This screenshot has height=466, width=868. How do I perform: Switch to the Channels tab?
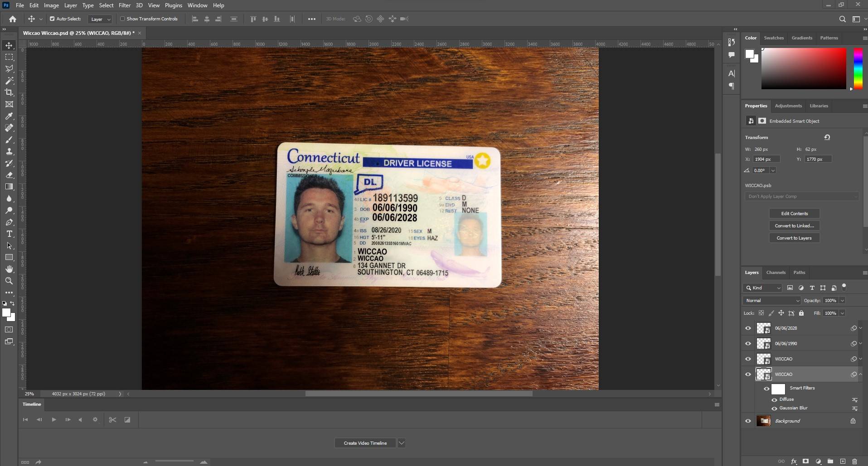pos(776,273)
